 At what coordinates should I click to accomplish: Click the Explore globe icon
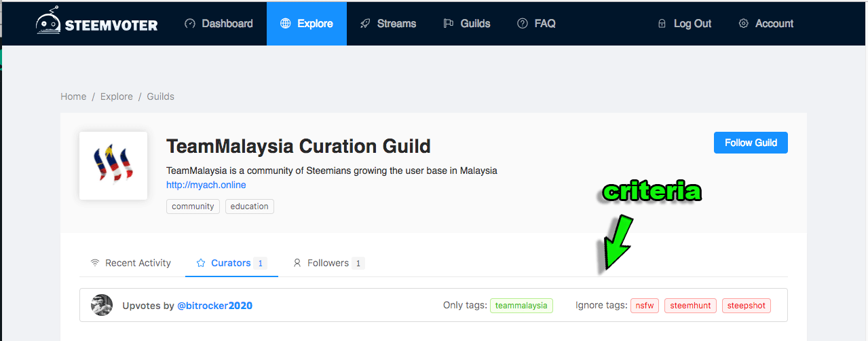click(285, 23)
